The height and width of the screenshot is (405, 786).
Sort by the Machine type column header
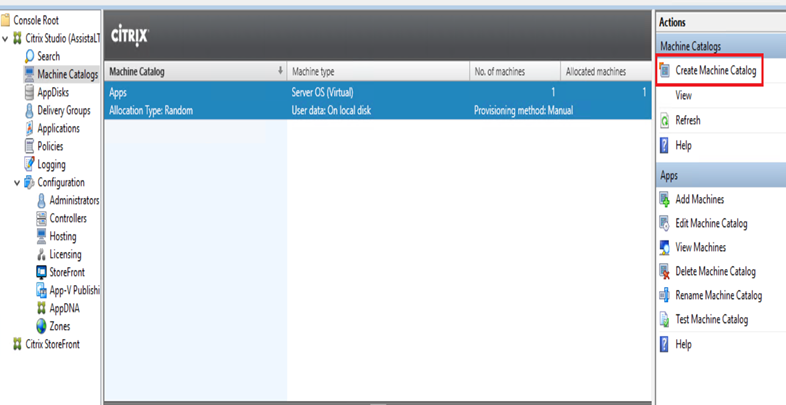click(378, 72)
